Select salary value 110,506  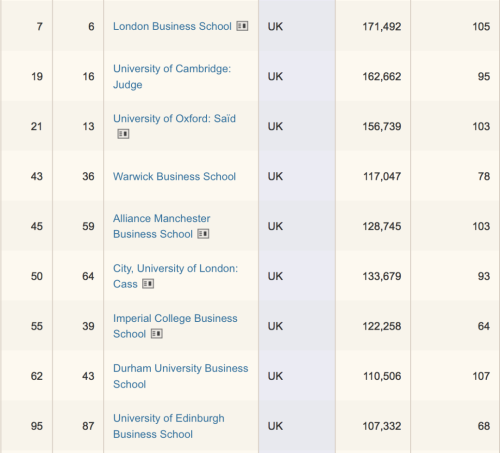(382, 376)
